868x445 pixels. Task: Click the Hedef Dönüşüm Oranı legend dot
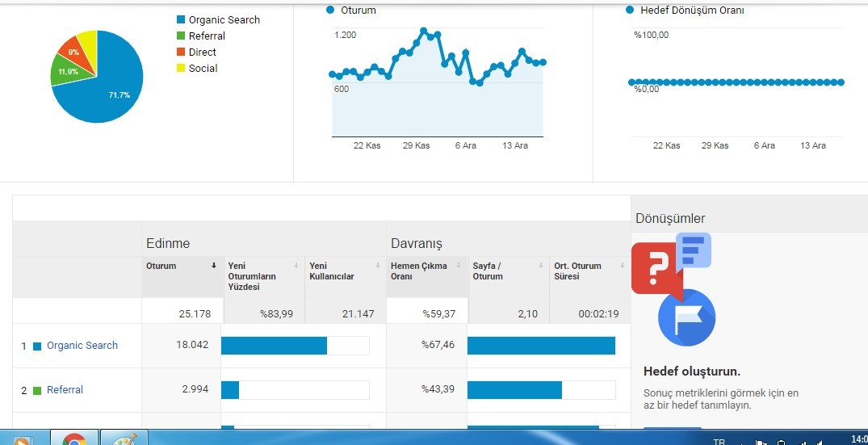[x=630, y=10]
